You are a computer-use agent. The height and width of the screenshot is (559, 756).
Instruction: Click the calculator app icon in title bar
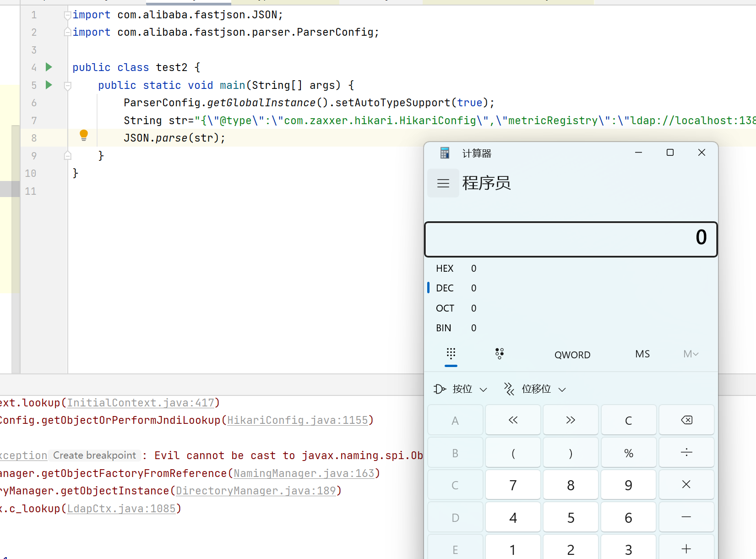coord(445,153)
